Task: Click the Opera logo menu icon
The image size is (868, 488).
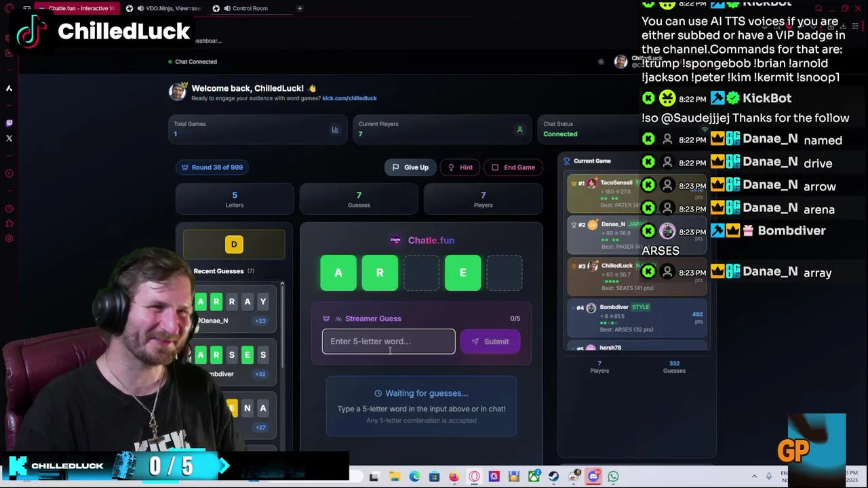Action: pyautogui.click(x=9, y=8)
